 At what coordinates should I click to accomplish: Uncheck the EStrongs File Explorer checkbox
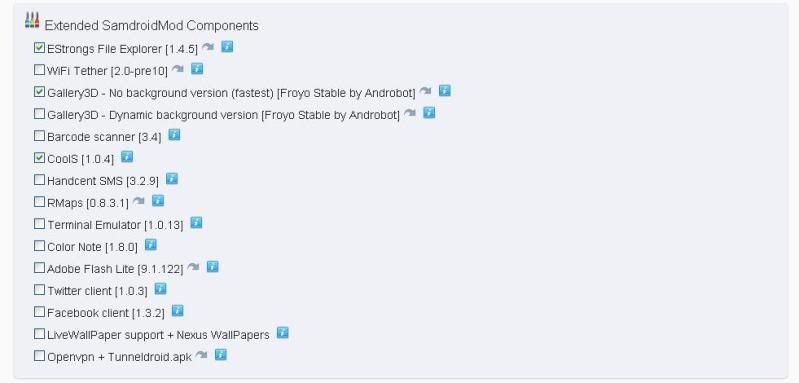click(x=39, y=48)
